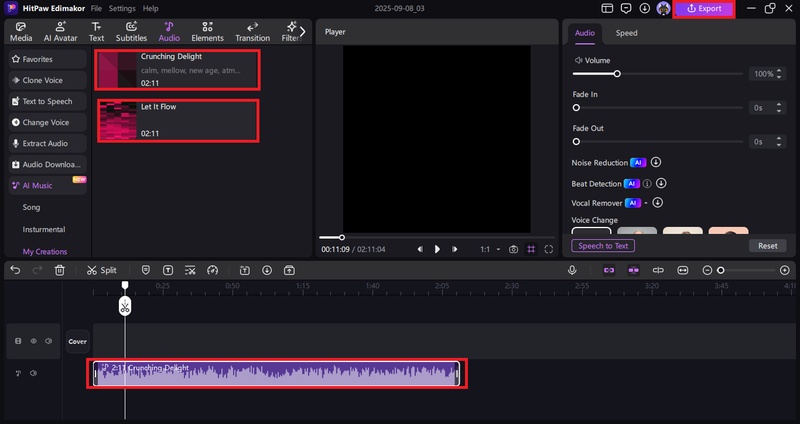This screenshot has height=424, width=800.
Task: Click the Cover button on video track
Action: 78,341
